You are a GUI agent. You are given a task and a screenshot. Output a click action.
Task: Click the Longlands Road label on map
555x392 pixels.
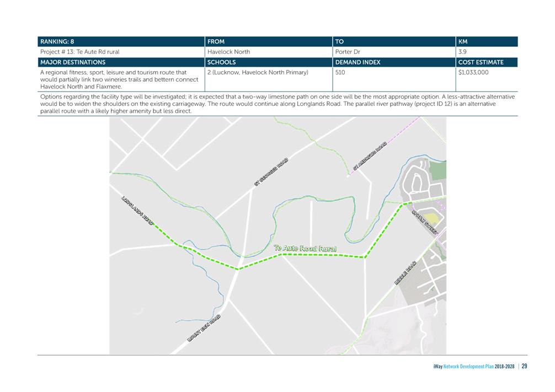pyautogui.click(x=137, y=211)
